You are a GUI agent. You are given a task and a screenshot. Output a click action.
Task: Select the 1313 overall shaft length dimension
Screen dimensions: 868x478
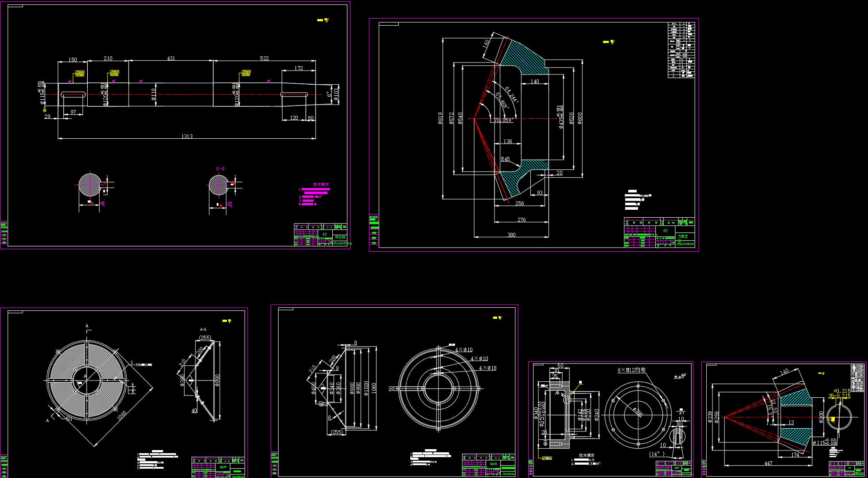187,137
